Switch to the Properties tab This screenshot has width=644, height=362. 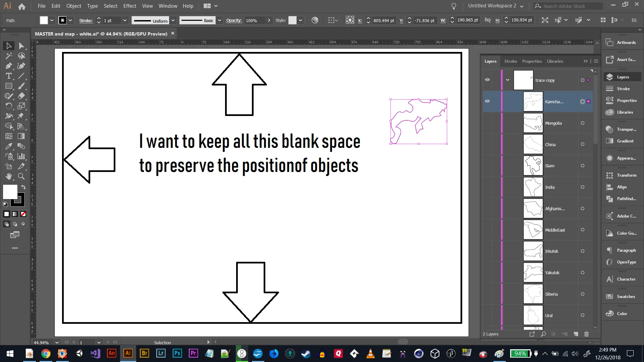point(532,61)
